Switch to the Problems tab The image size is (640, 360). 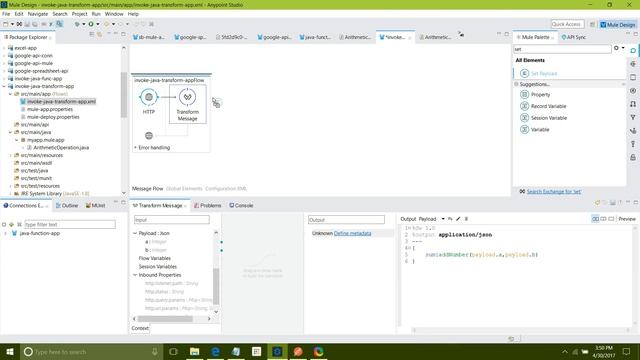point(207,205)
